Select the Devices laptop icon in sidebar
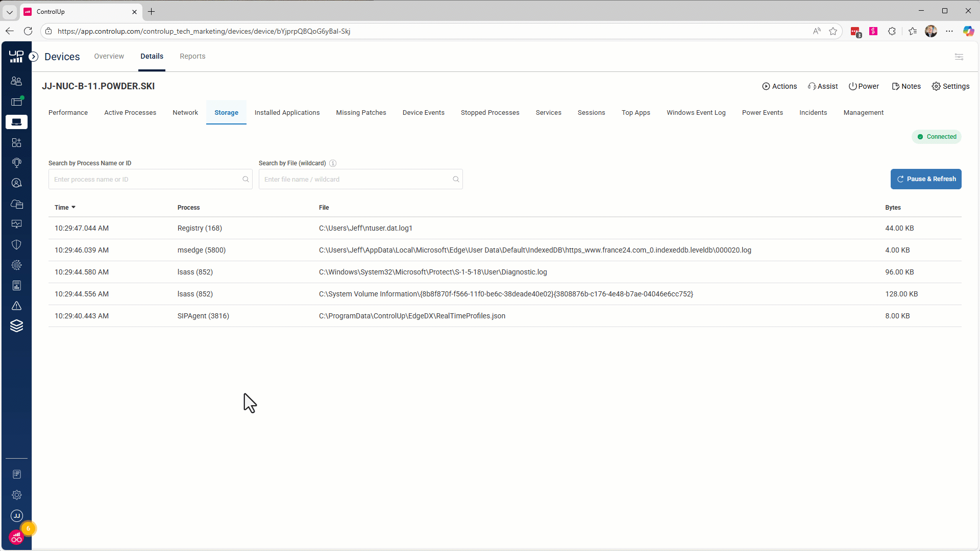The width and height of the screenshot is (980, 551). point(17,121)
